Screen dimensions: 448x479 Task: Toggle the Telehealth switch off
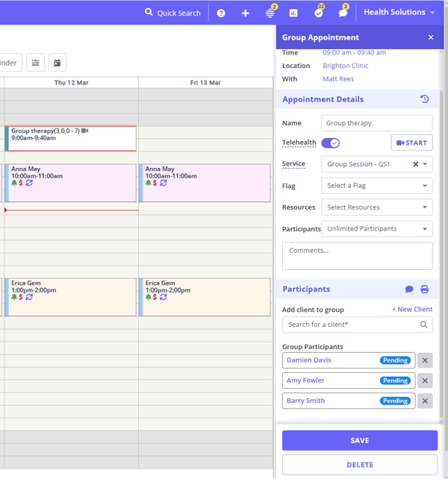[330, 143]
